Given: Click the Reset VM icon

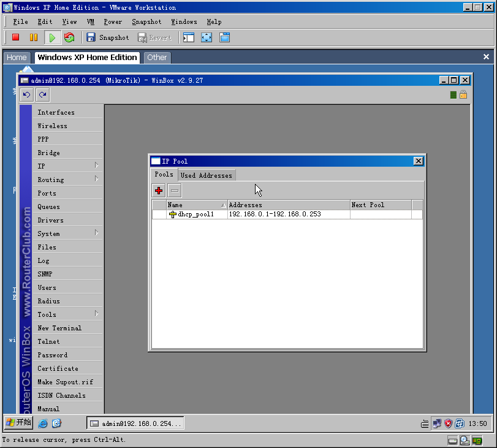Looking at the screenshot, I should [x=69, y=37].
